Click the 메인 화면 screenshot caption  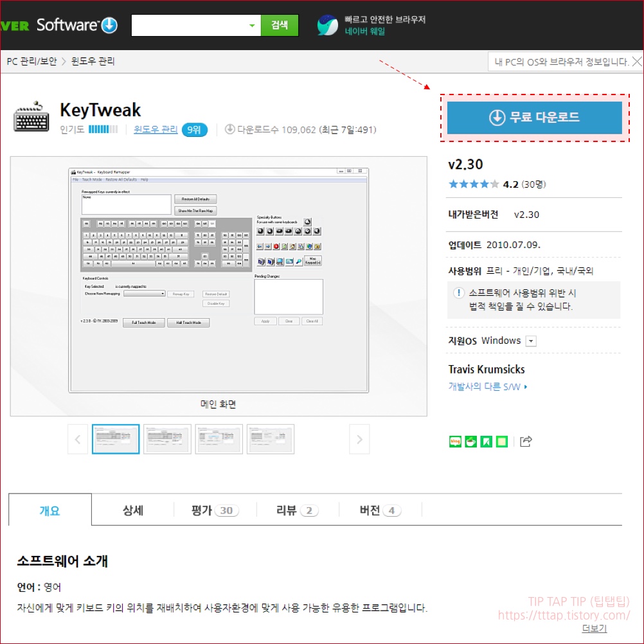(x=218, y=404)
